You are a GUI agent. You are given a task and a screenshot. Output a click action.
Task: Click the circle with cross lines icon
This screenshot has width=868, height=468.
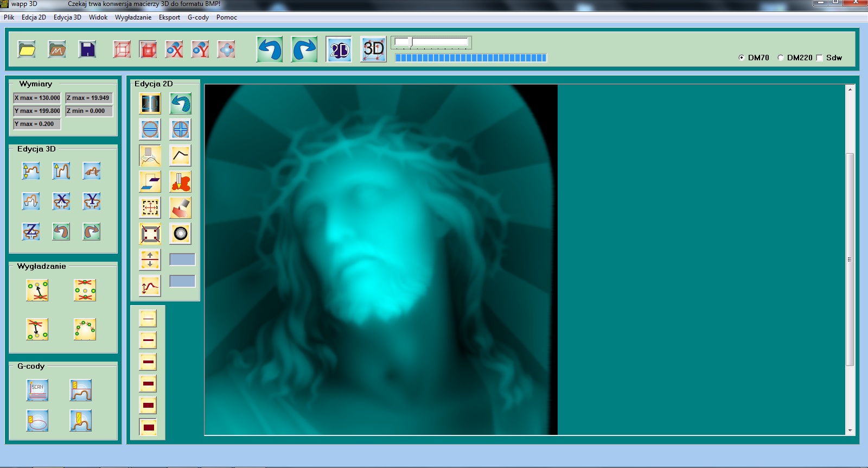point(181,129)
